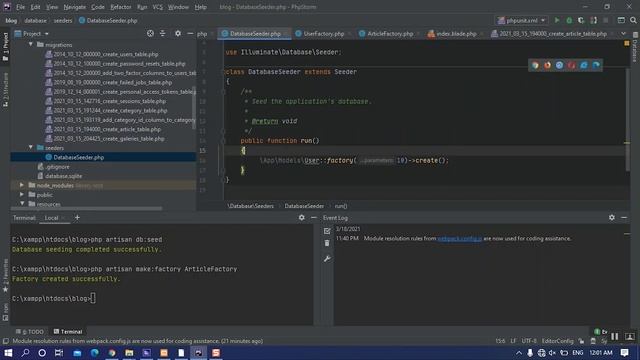The height and width of the screenshot is (360, 640).
Task: Locate the open file via the Project panel's target icon
Action: click(x=150, y=33)
